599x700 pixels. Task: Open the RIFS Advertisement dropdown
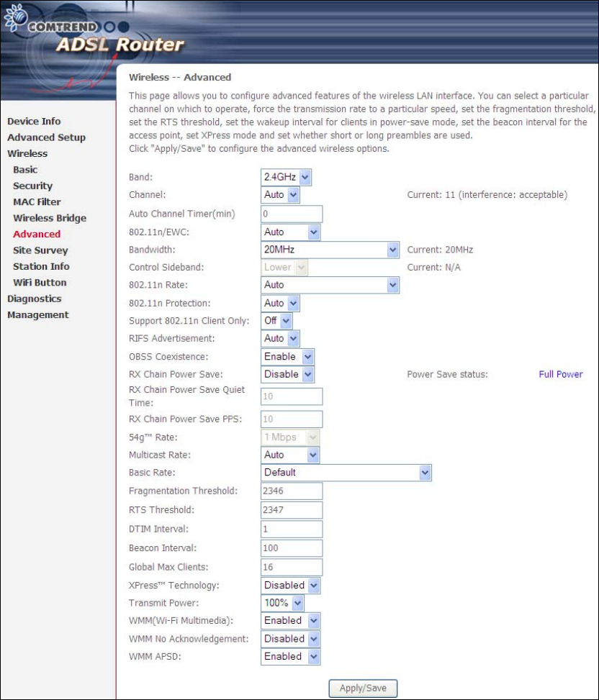pyautogui.click(x=280, y=338)
